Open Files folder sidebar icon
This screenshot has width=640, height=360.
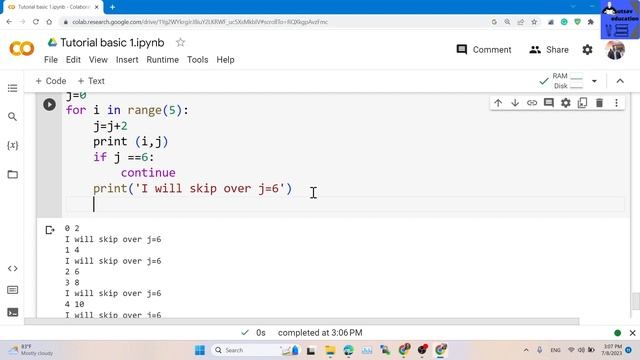[13, 174]
